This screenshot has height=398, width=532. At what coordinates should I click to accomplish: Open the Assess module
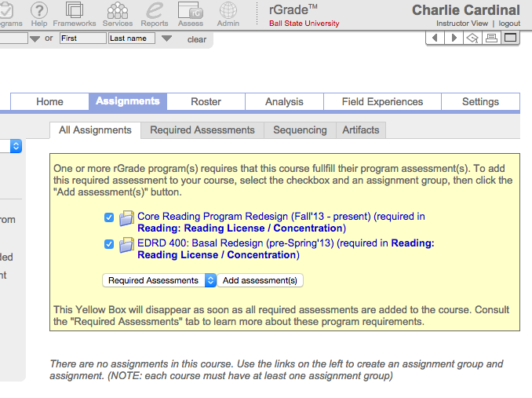pyautogui.click(x=191, y=11)
